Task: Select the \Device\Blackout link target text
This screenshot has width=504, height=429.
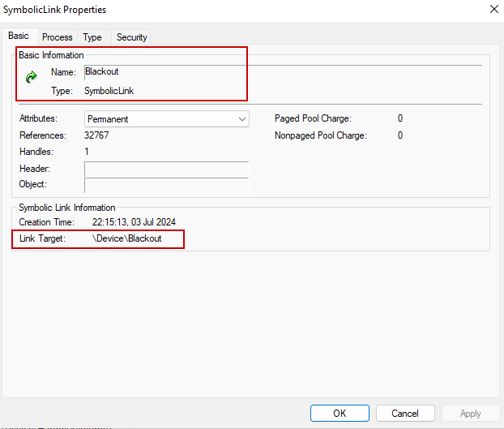Action: click(x=127, y=238)
